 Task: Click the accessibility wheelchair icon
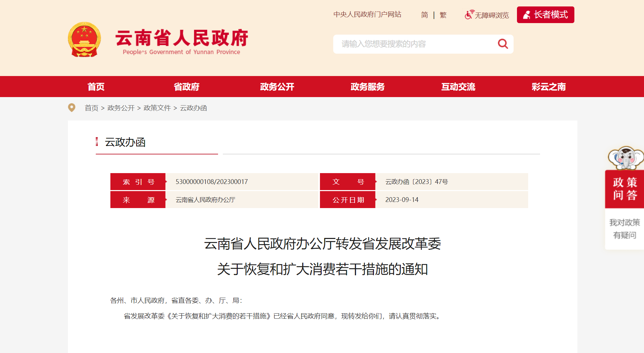coord(469,15)
